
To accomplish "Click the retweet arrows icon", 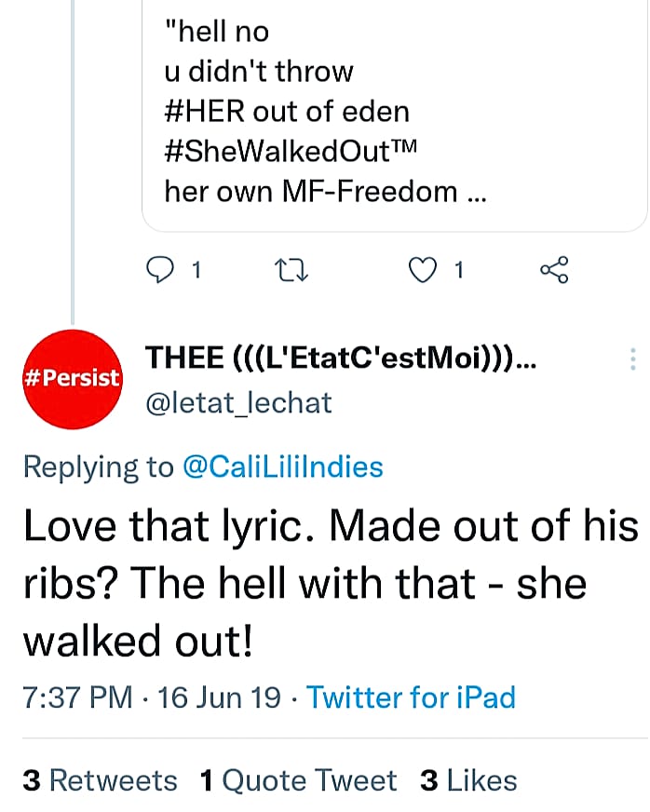I will (x=293, y=271).
